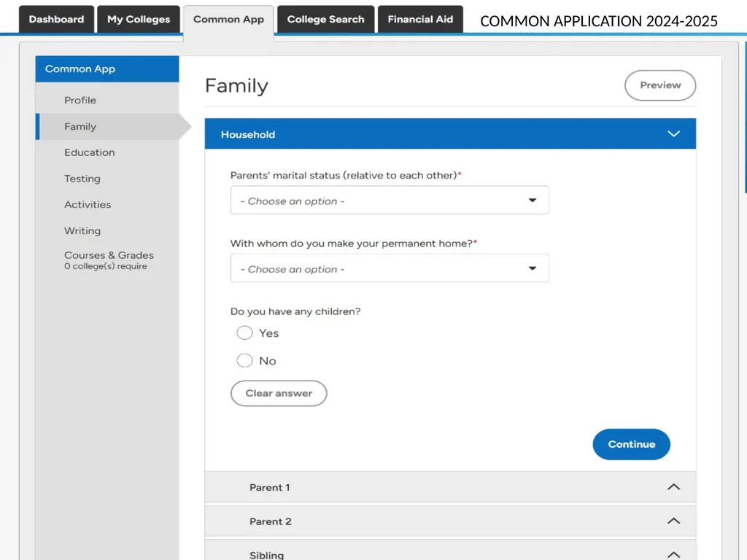747x560 pixels.
Task: Expand the Sibling section
Action: pos(450,551)
